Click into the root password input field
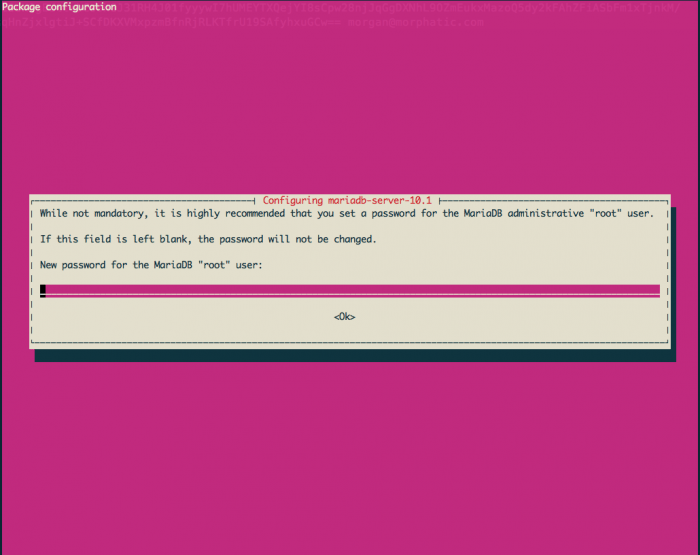This screenshot has height=555, width=700. click(x=350, y=291)
